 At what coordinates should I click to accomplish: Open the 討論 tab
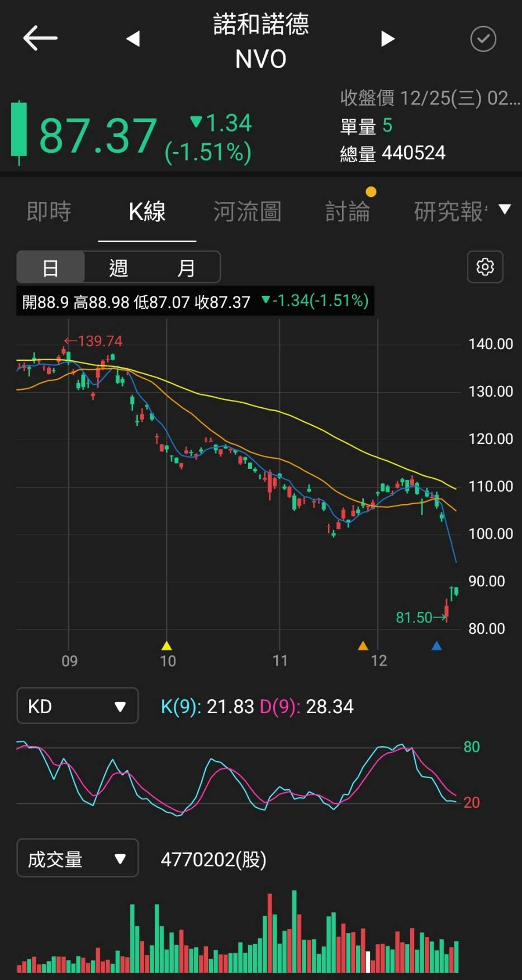pos(348,211)
